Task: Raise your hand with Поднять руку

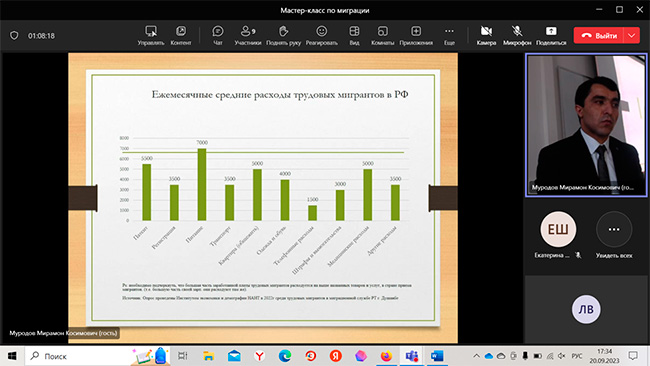Action: [x=284, y=36]
